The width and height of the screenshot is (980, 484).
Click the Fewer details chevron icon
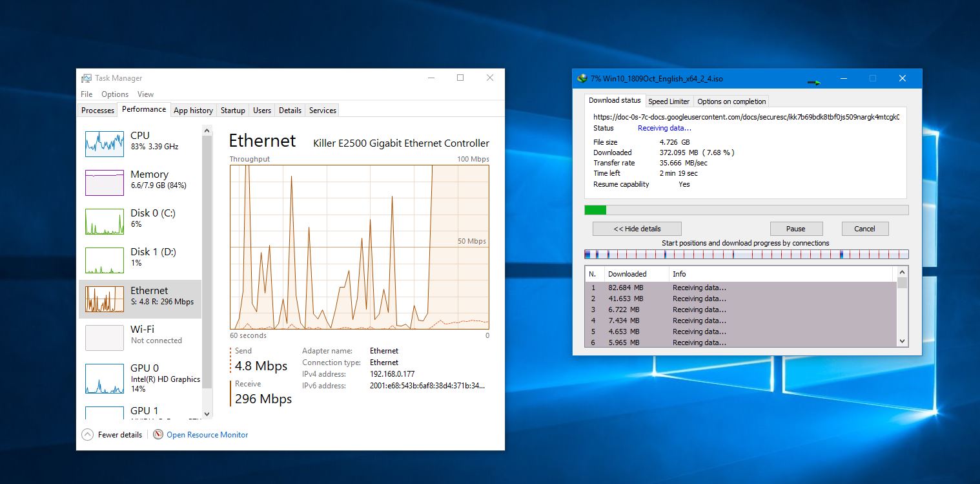[88, 435]
